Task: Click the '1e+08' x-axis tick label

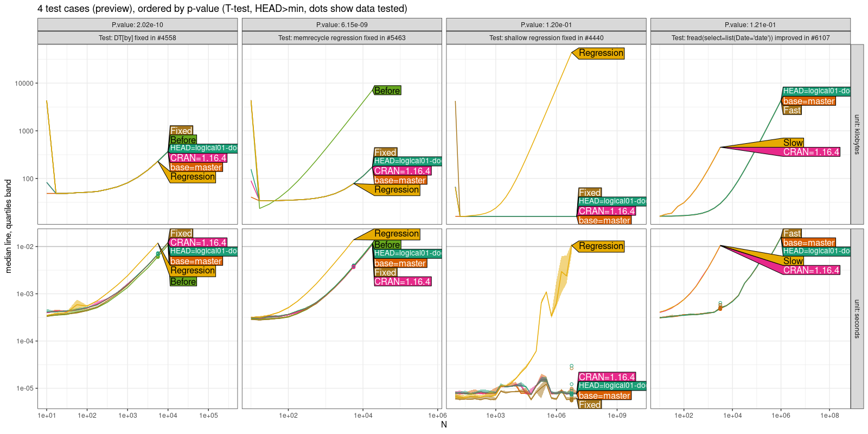Action: (x=829, y=416)
